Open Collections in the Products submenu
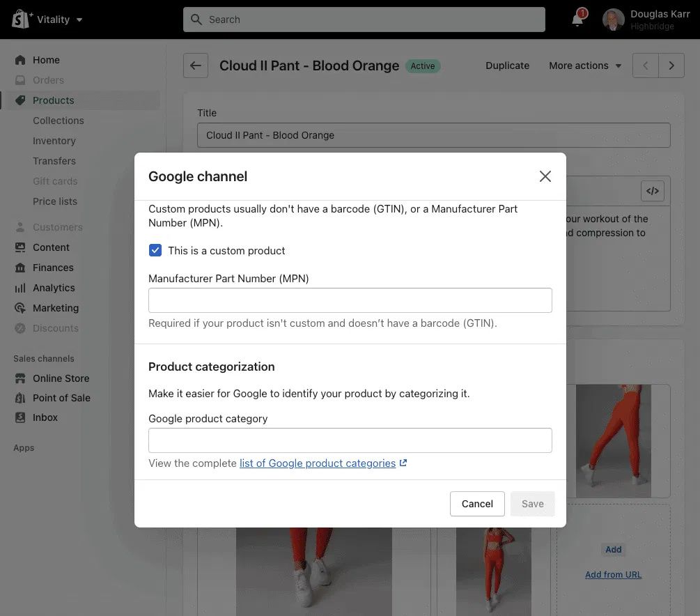This screenshot has height=616, width=700. (x=58, y=121)
